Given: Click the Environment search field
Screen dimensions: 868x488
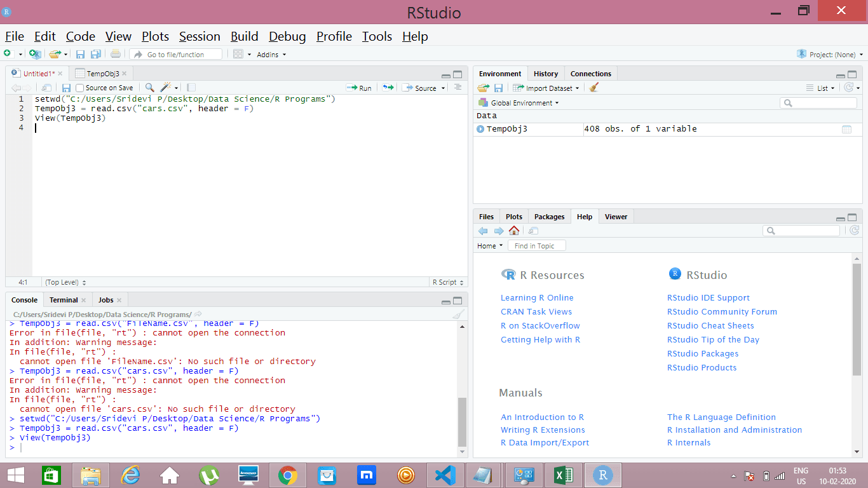Looking at the screenshot, I should pos(818,103).
